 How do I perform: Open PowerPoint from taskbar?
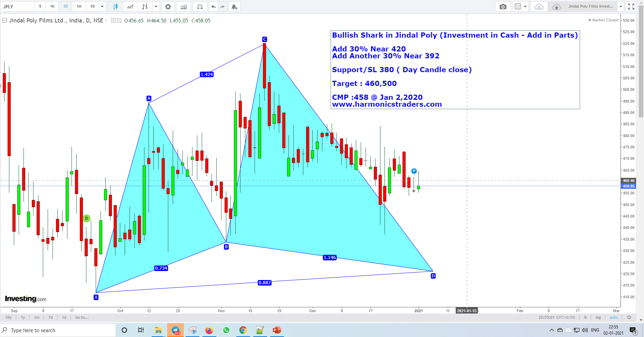tap(277, 330)
